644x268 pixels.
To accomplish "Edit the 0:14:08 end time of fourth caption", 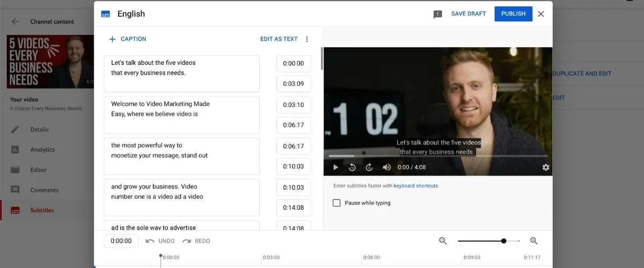I will [x=294, y=207].
